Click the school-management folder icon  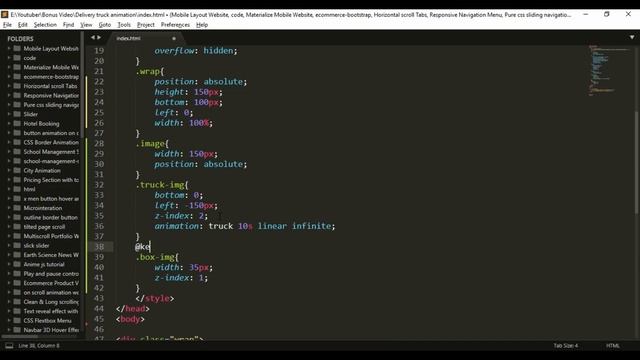click(17, 161)
